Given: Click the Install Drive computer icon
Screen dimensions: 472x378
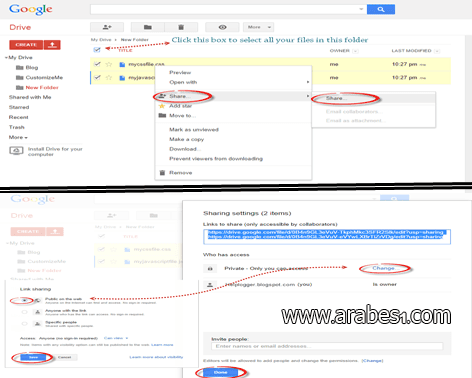Looking at the screenshot, I should [x=16, y=151].
